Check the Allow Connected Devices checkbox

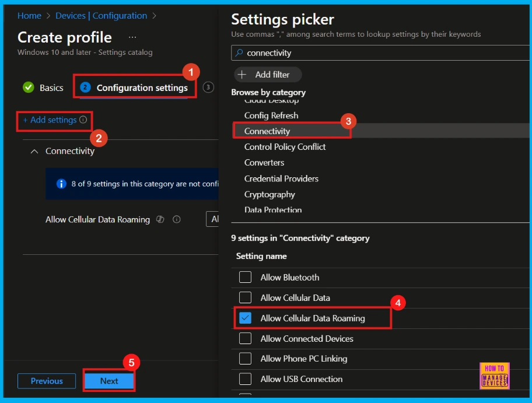[x=245, y=338]
